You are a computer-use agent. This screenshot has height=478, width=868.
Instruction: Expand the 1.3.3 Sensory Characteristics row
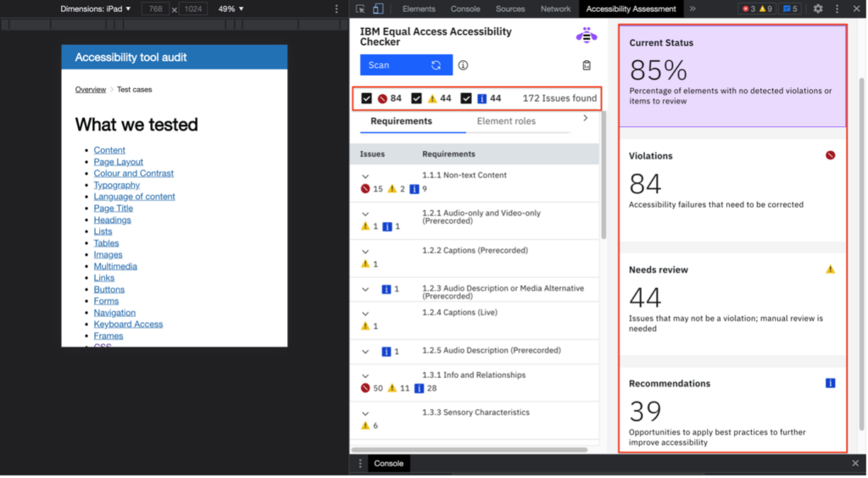365,414
